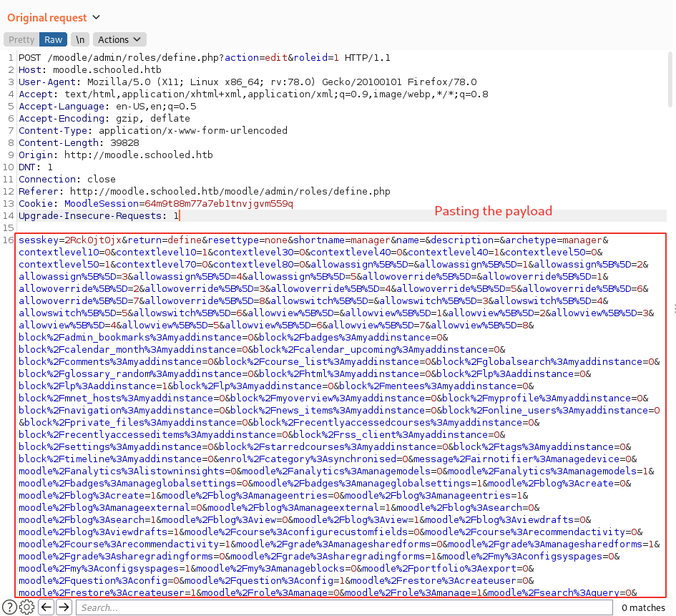Open search settings gear icon
Viewport: 676px width, 616px height.
coord(26,607)
